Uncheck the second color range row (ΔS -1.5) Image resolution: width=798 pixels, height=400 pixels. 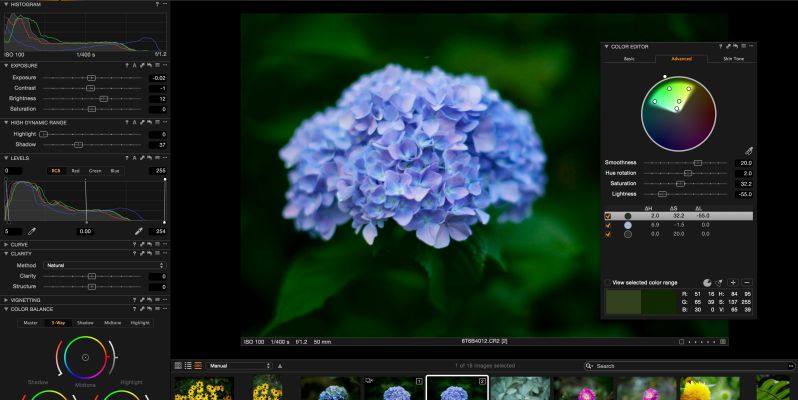(x=608, y=225)
